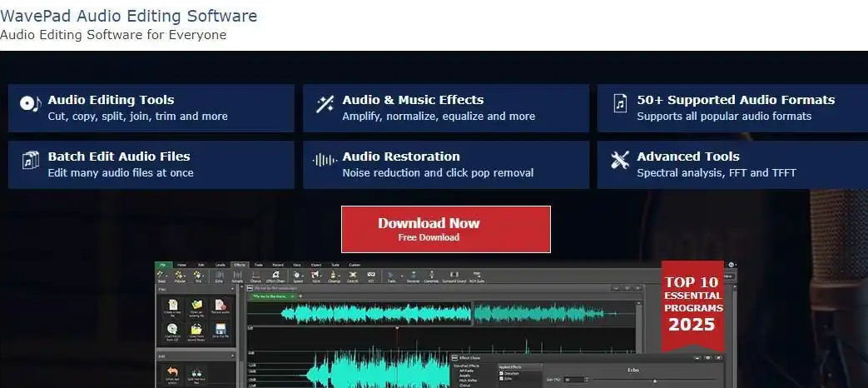Click the Audio Editing Tools disc icon
The width and height of the screenshot is (868, 388).
click(x=31, y=103)
